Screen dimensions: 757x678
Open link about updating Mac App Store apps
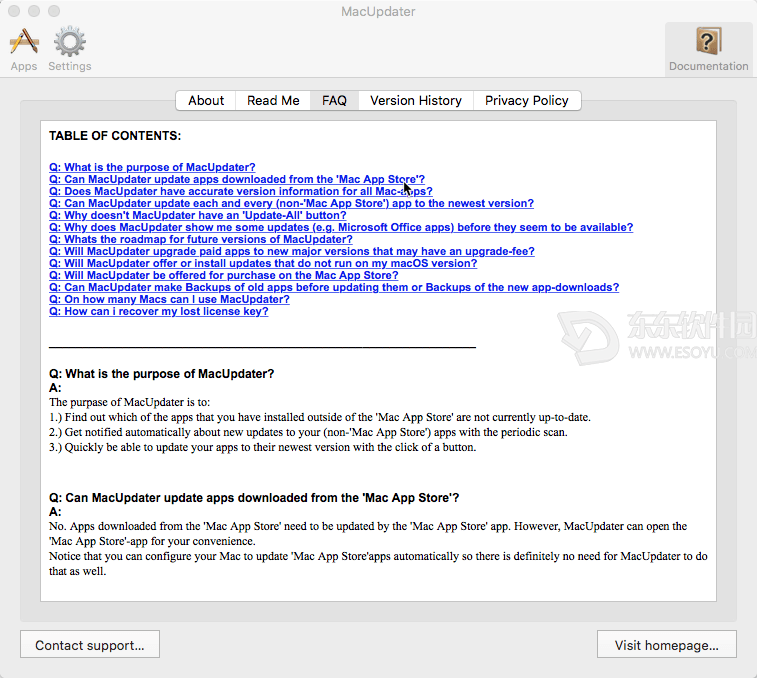point(237,179)
